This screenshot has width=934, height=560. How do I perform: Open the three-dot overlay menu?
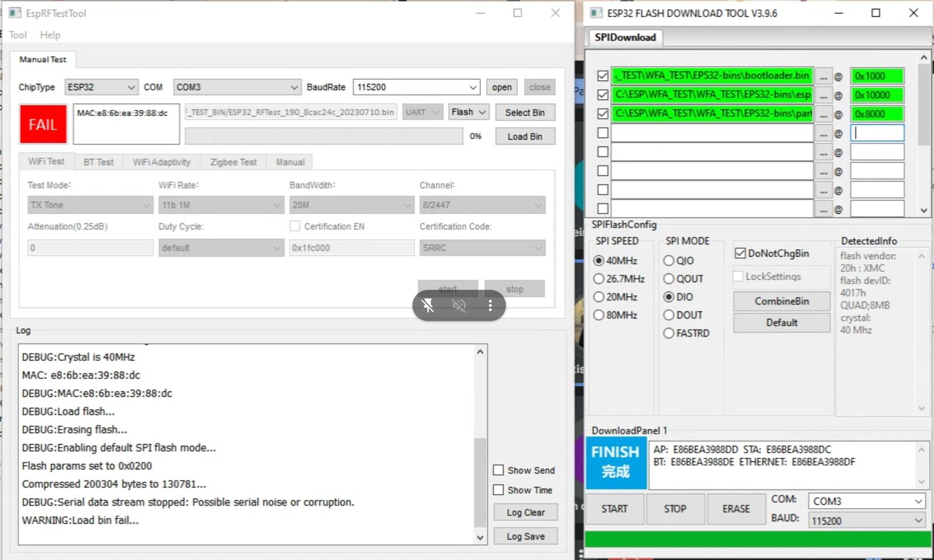[490, 305]
